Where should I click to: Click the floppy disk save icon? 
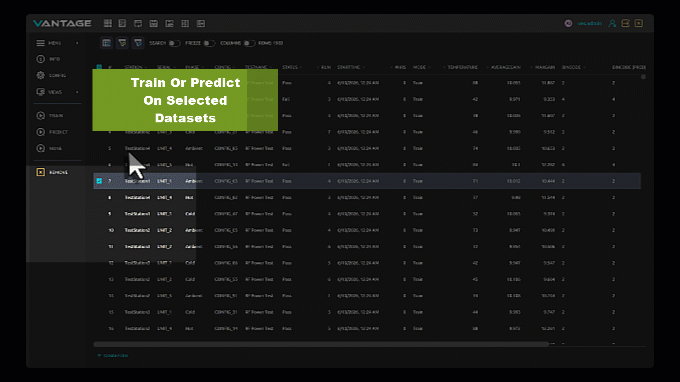154,23
